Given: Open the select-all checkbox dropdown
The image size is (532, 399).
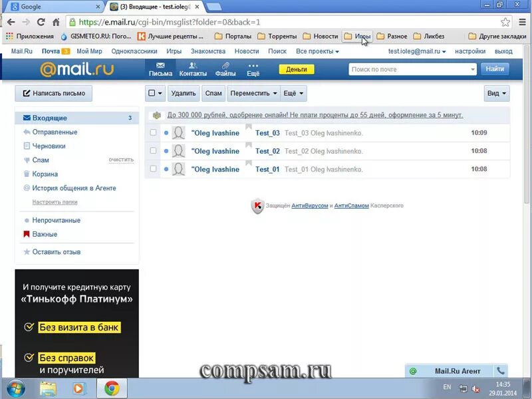Looking at the screenshot, I should click(x=156, y=93).
